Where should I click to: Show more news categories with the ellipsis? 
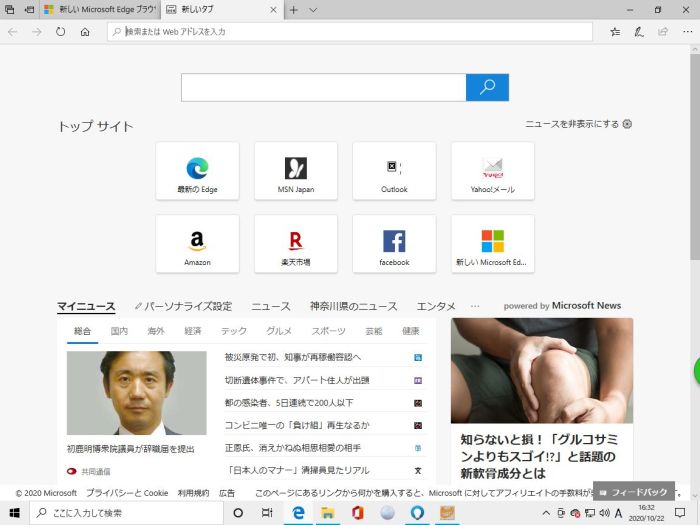(475, 306)
